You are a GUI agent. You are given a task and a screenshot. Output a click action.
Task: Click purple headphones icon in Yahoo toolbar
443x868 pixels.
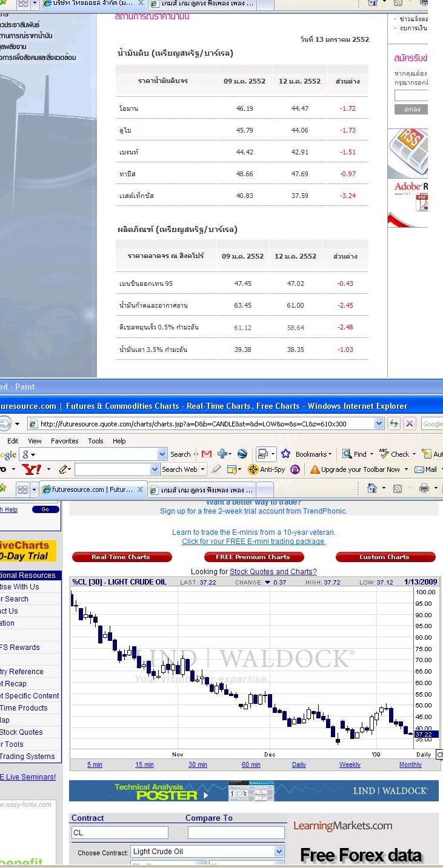[x=295, y=469]
